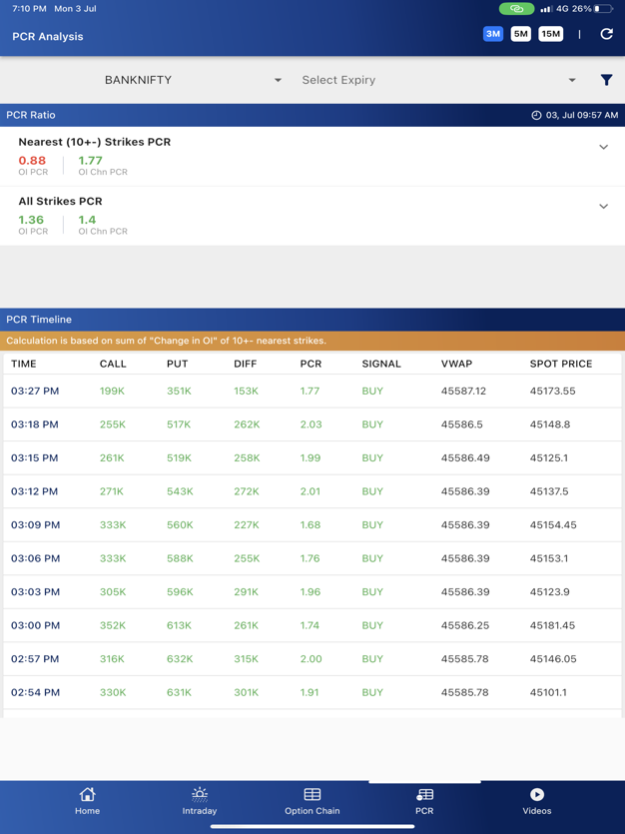625x834 pixels.
Task: Select the PCR tab in bottom bar
Action: pos(424,800)
